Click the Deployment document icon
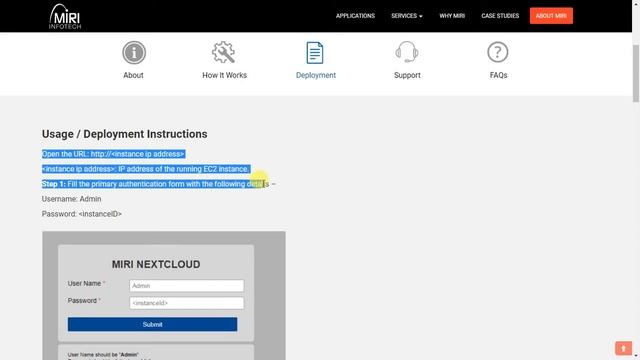The image size is (640, 360). [315, 53]
